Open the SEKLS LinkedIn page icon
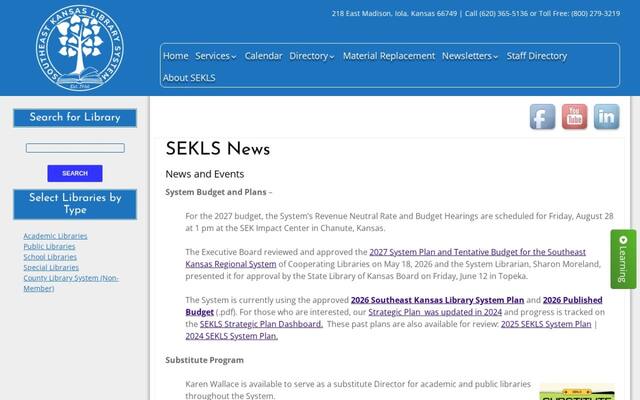The height and width of the screenshot is (400, 640). (x=607, y=117)
